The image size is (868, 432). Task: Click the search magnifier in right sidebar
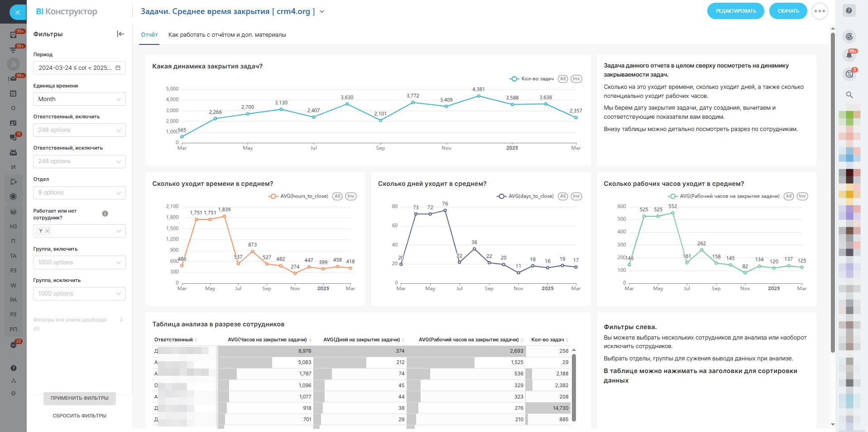point(849,95)
